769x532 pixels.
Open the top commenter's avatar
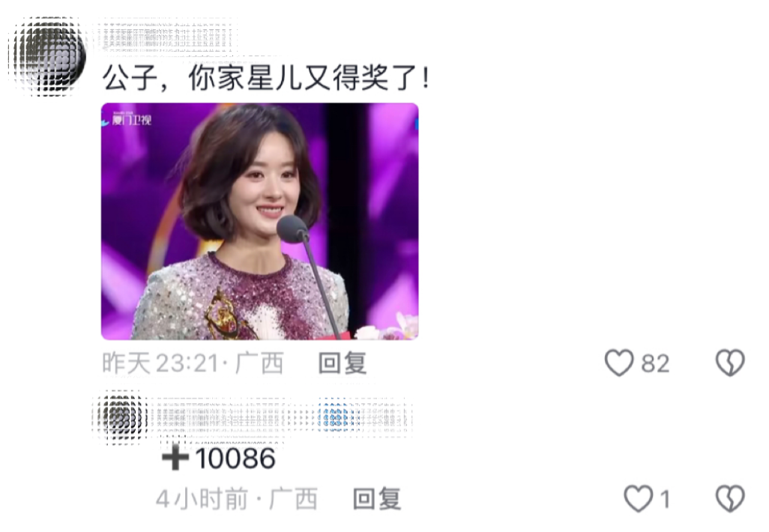[49, 55]
